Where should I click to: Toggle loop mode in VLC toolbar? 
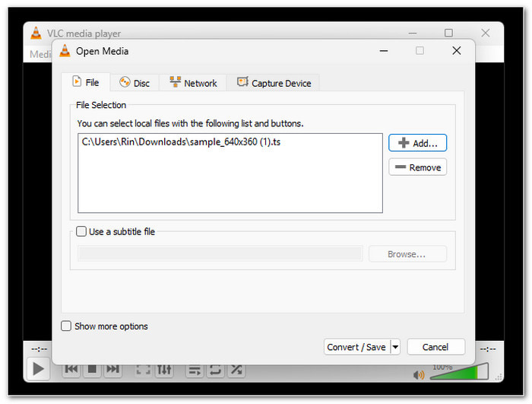[215, 370]
